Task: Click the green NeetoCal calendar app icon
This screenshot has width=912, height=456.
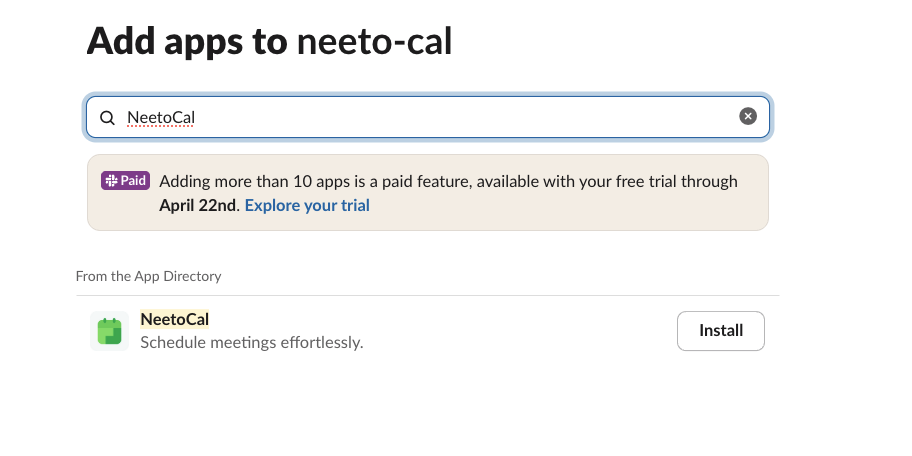Action: [x=109, y=331]
